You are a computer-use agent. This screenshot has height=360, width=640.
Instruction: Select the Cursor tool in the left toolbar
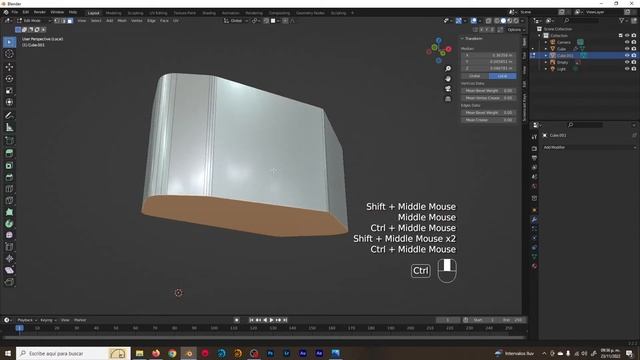point(9,54)
